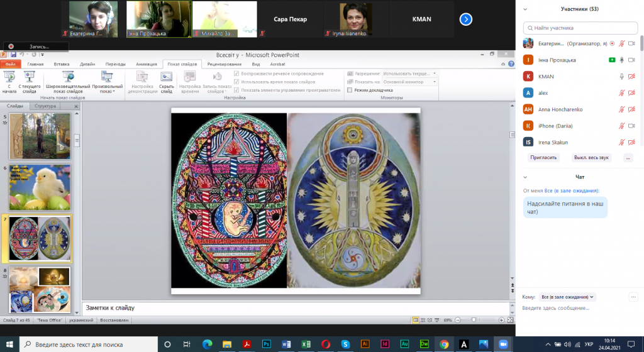The width and height of the screenshot is (644, 352).
Task: Click camera icon next to iPhone (Dariia)
Action: [631, 126]
